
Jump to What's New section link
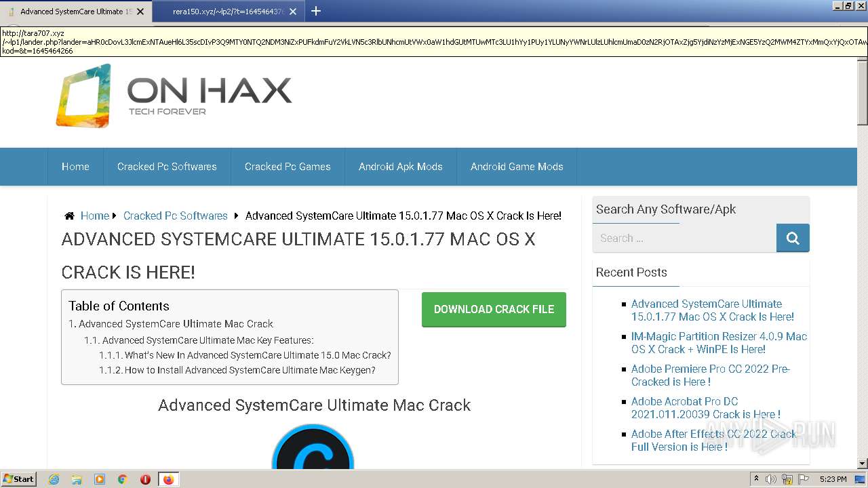[x=258, y=355]
